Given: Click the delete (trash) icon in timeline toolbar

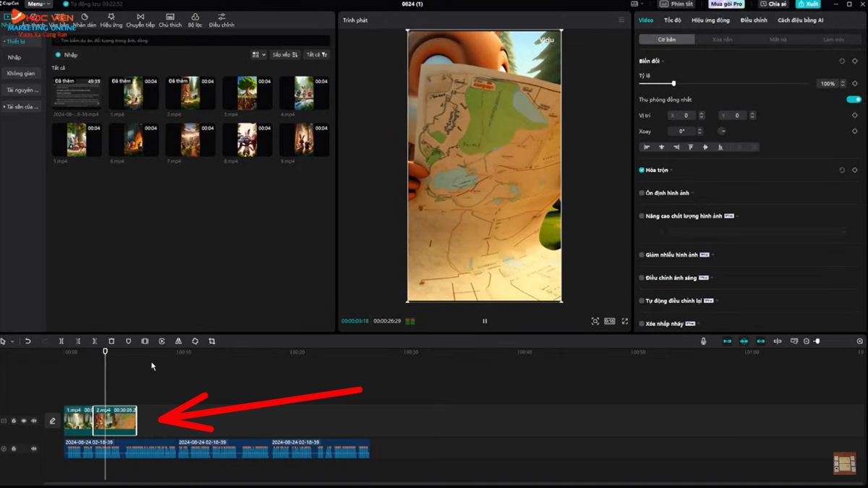Looking at the screenshot, I should point(111,341).
